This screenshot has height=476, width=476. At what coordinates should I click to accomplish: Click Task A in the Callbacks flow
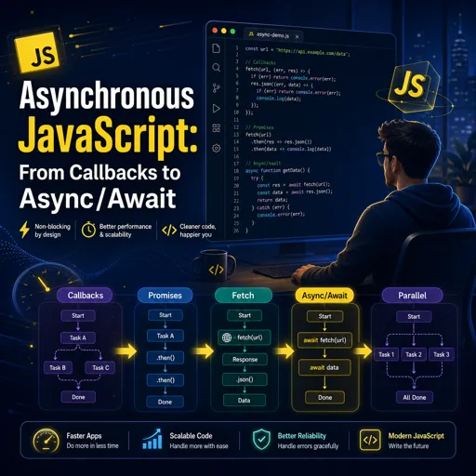click(x=78, y=337)
